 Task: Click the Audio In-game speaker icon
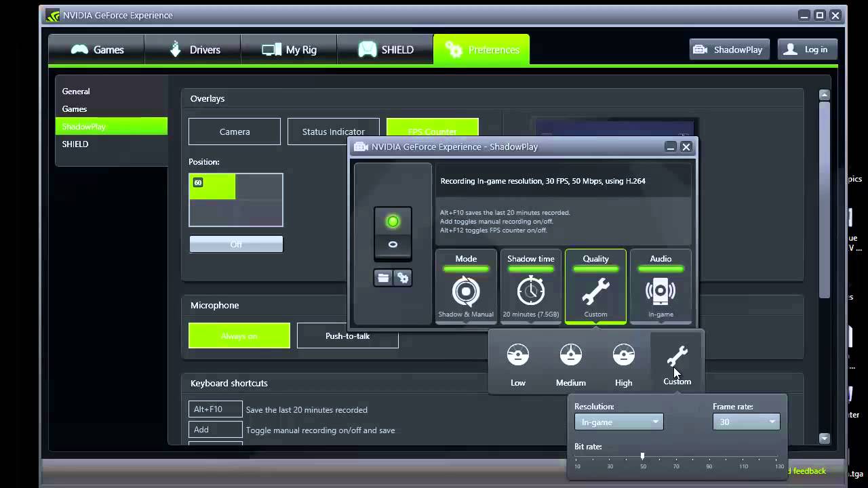tap(660, 291)
